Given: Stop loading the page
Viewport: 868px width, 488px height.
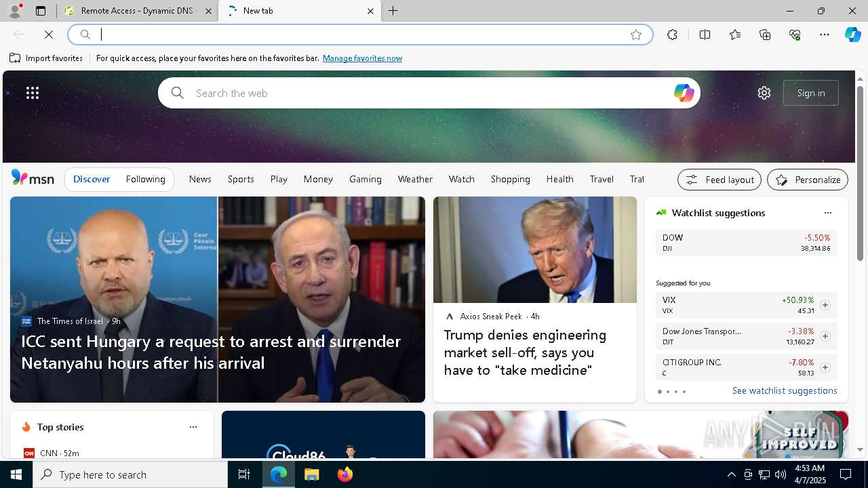Looking at the screenshot, I should (x=49, y=35).
